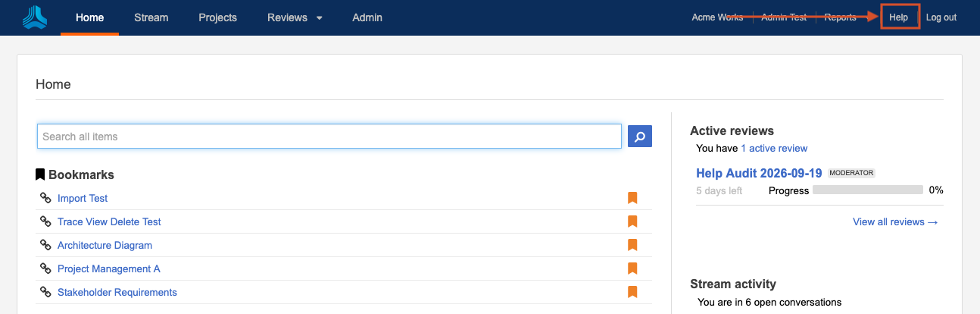Switch to the Stream tab
Image resolution: width=980 pixels, height=314 pixels.
(151, 17)
